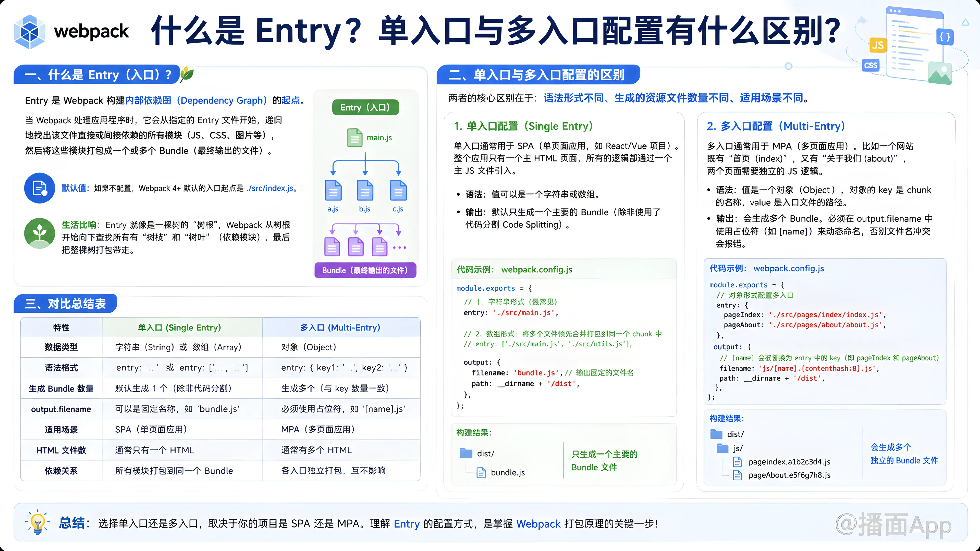Click code line pageAbout: './src/pages/about/about.js'
The width and height of the screenshot is (980, 551).
click(805, 325)
